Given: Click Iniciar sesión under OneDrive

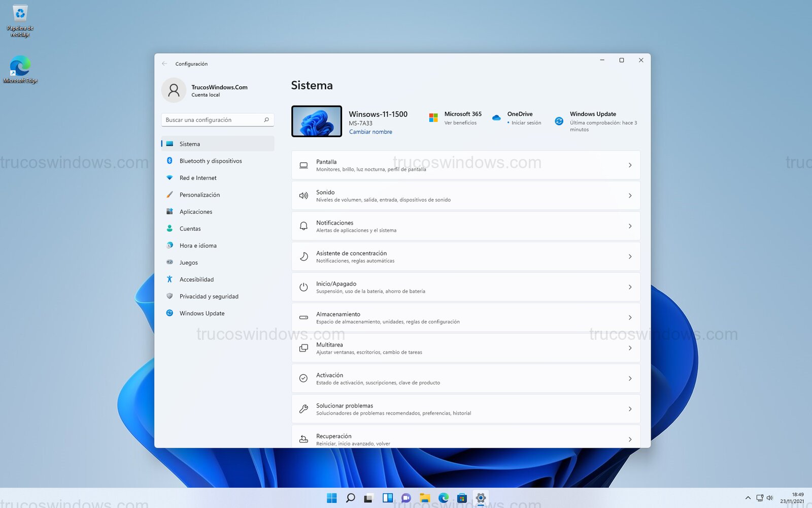Looking at the screenshot, I should (x=525, y=122).
